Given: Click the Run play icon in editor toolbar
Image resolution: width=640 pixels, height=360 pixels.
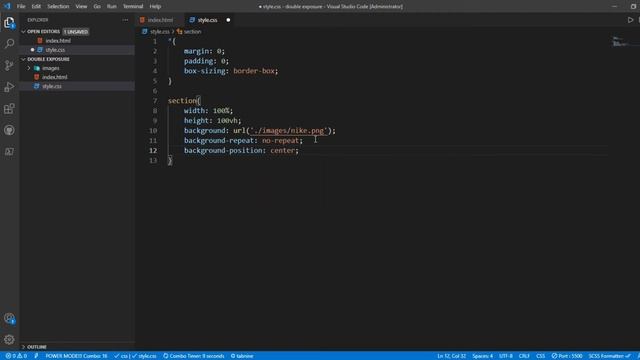Looking at the screenshot, I should [x=630, y=20].
